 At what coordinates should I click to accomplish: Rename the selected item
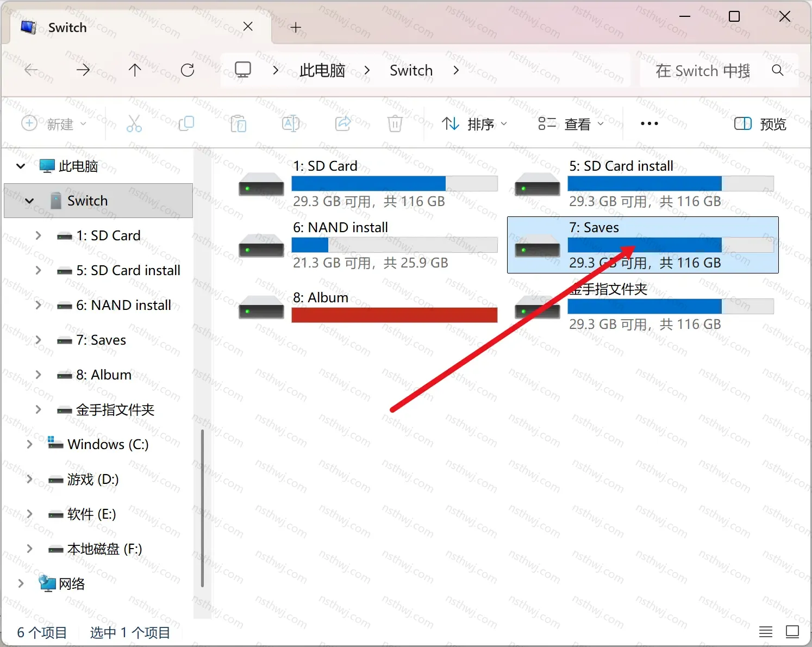[291, 124]
